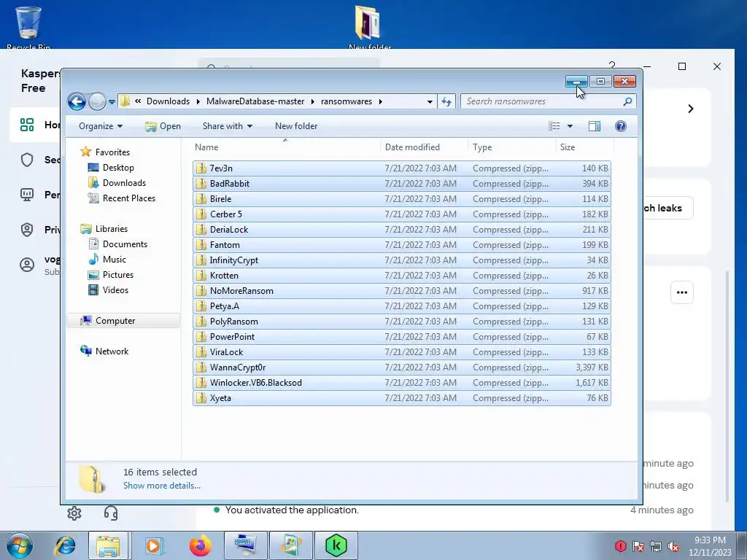
Task: Select the Krotten file name
Action: coord(224,275)
